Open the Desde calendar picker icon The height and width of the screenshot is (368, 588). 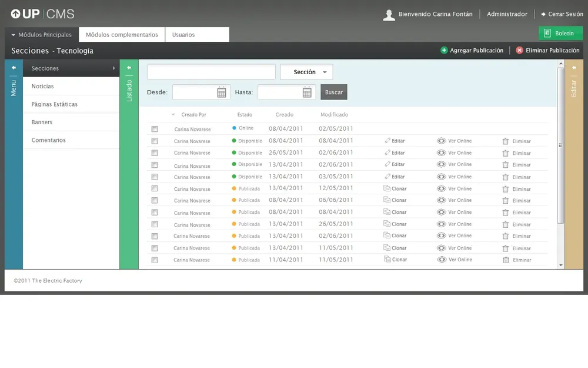(x=222, y=92)
